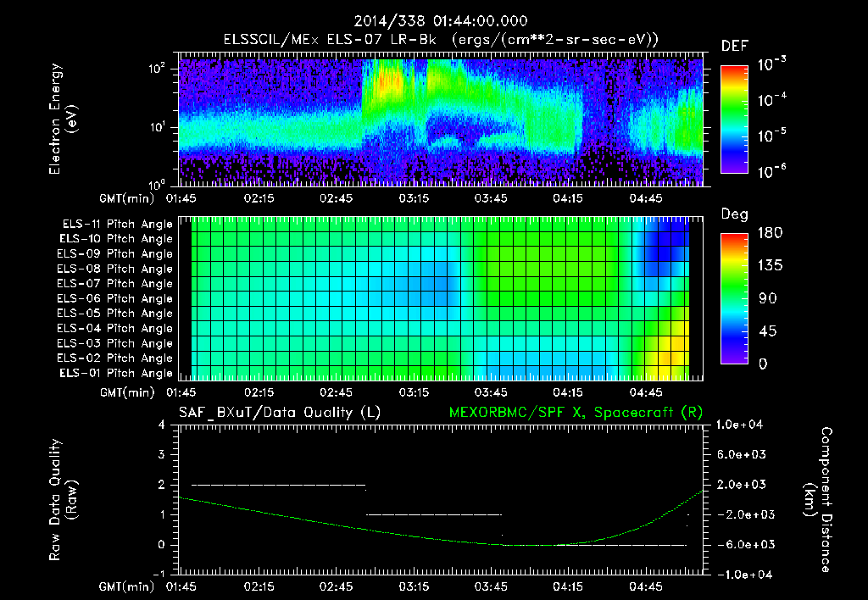Click the 02:15 tick label under bottom plot
Image resolution: width=868 pixels, height=600 pixels.
click(x=259, y=586)
